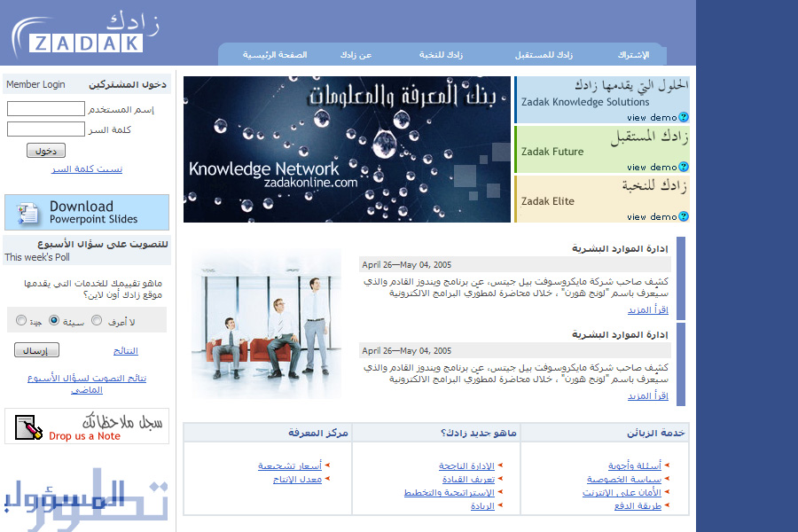798x532 pixels.
Task: Focus the username (إسم المستخدم) input field
Action: coord(46,108)
